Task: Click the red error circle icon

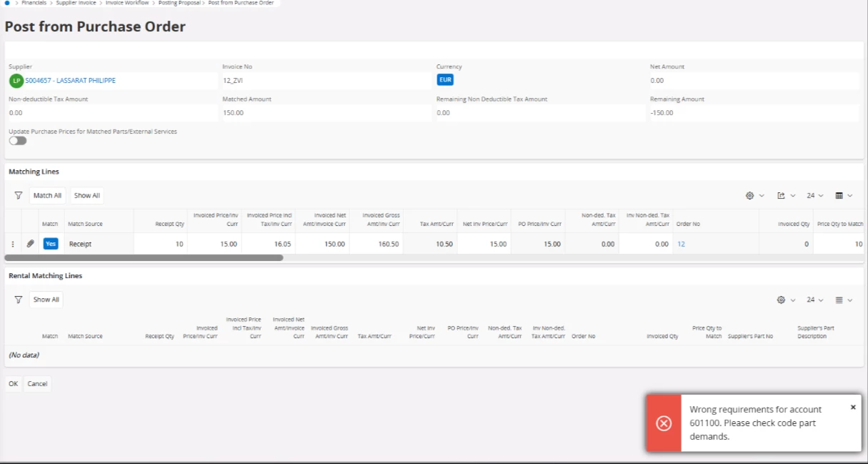Action: point(664,423)
